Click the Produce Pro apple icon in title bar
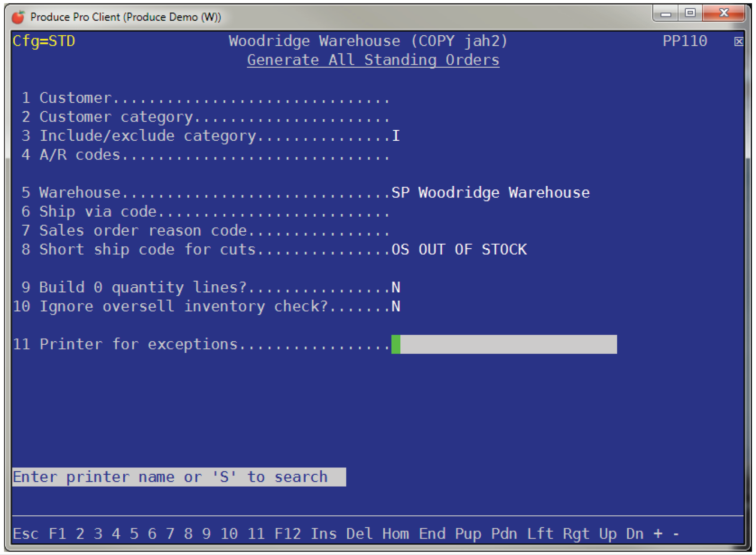Screen dimensions: 756x555 (18, 17)
